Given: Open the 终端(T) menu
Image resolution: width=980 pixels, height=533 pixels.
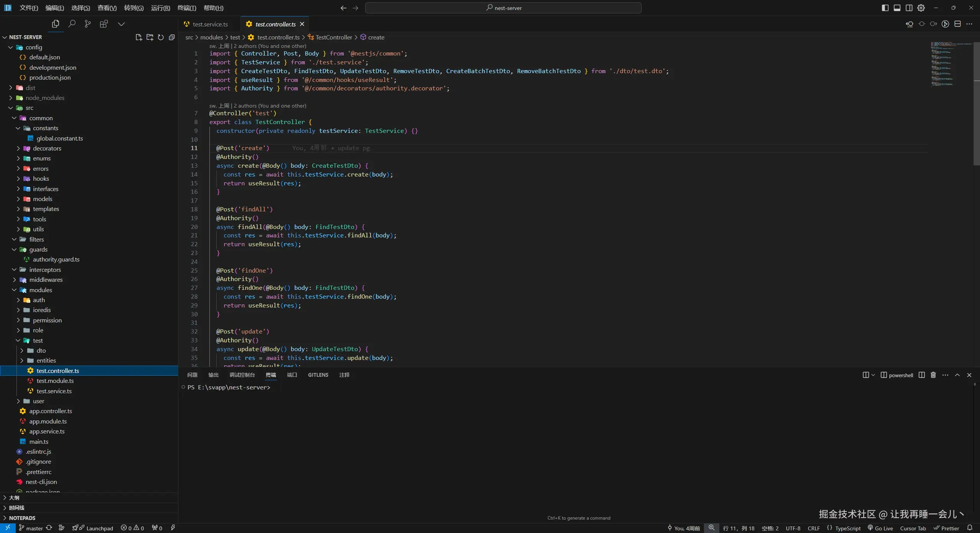Looking at the screenshot, I should (x=187, y=8).
